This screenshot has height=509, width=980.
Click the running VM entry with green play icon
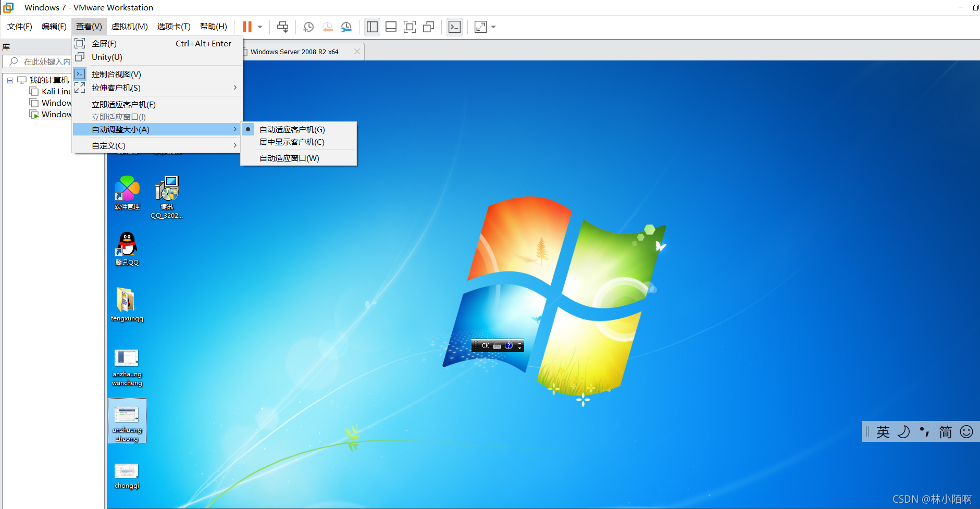[51, 115]
